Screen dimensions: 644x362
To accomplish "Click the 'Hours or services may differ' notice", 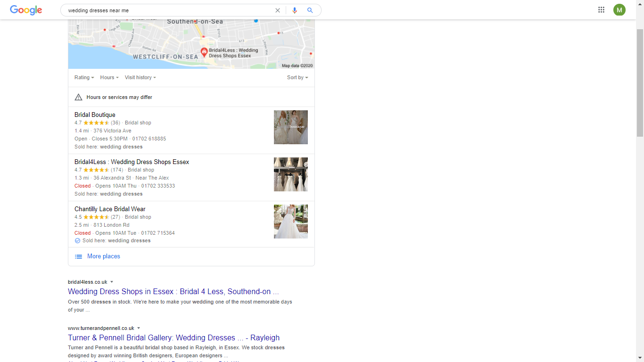I will click(x=119, y=97).
